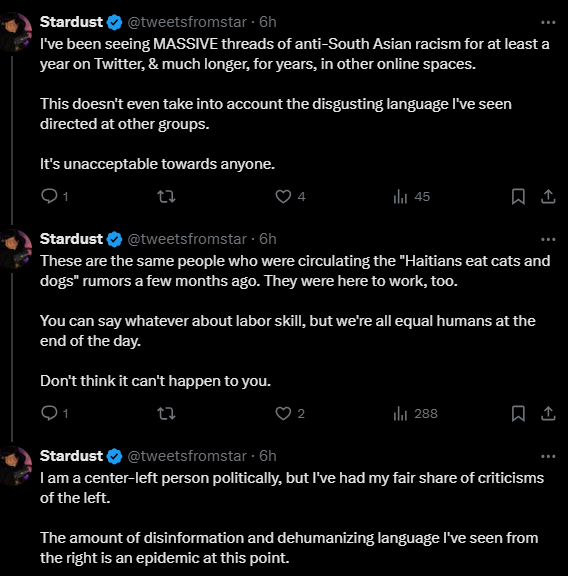Open Stardust avatar on the first tweet
The height and width of the screenshot is (576, 568).
click(x=15, y=32)
